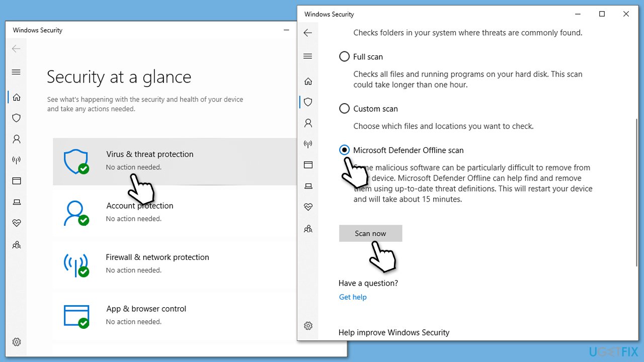Select Virus & threat shield icon, right sidebar
The width and height of the screenshot is (644, 362).
(308, 102)
